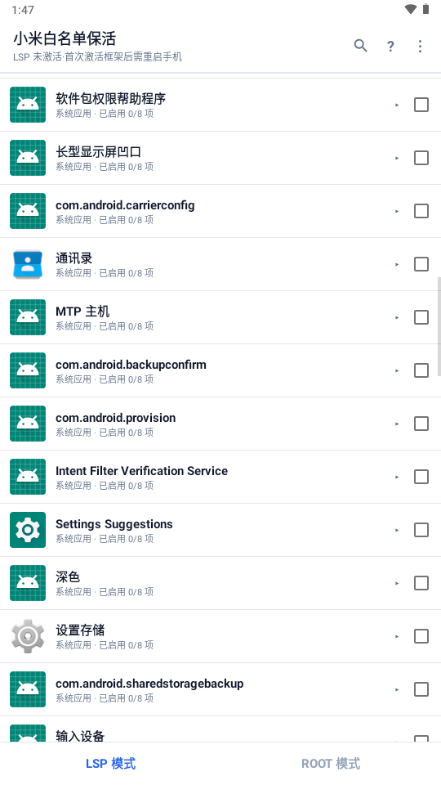Image resolution: width=441 pixels, height=785 pixels.
Task: Open the 输入设备 list entry
Action: pyautogui.click(x=220, y=729)
